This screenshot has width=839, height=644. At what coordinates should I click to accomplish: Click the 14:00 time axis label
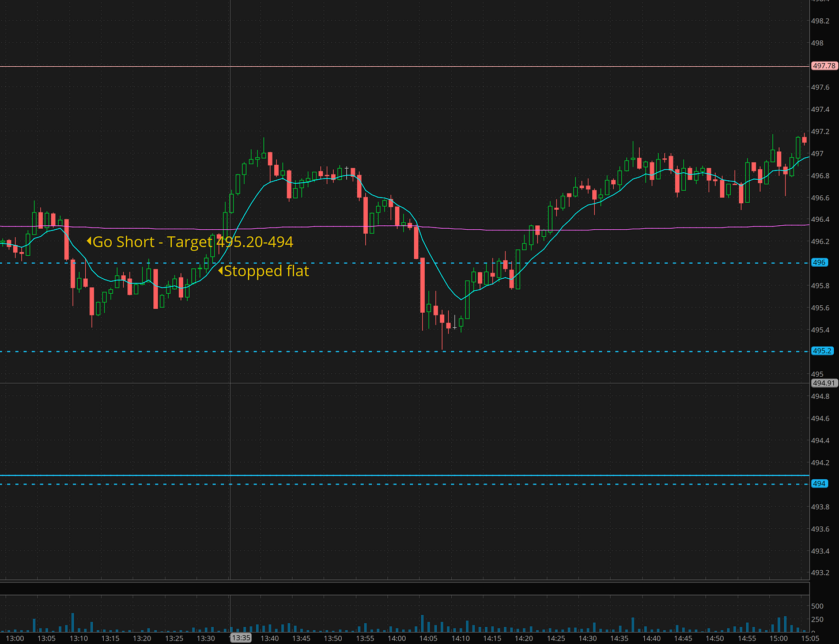396,638
